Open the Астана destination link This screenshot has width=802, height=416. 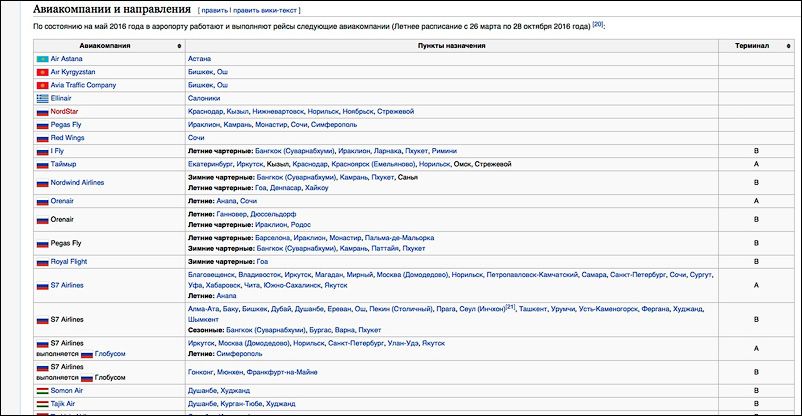coord(199,59)
